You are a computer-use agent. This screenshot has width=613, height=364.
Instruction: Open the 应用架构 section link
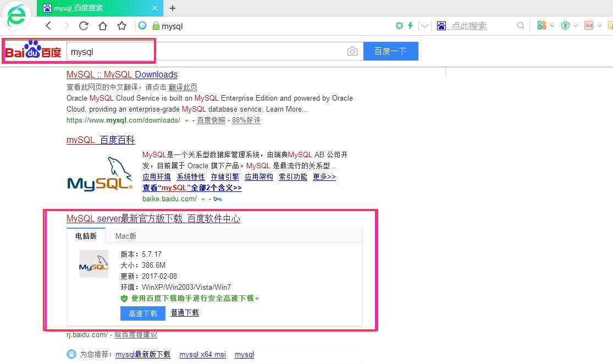pos(259,177)
